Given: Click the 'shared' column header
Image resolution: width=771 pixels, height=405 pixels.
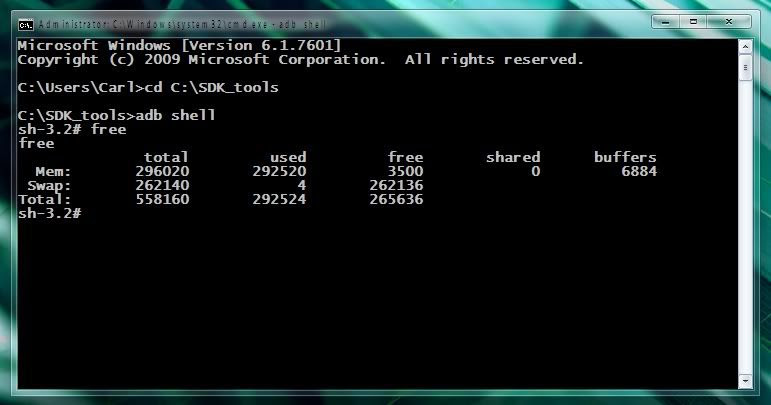Looking at the screenshot, I should click(x=513, y=157).
